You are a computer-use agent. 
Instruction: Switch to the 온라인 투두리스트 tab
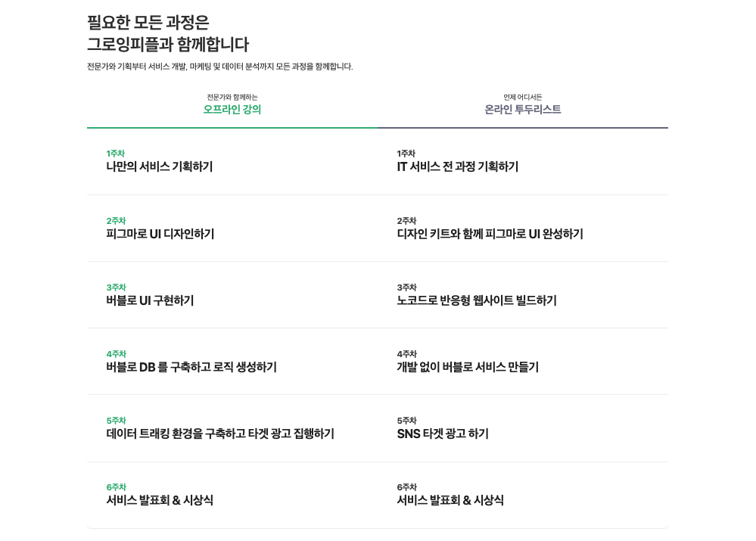[x=523, y=104]
